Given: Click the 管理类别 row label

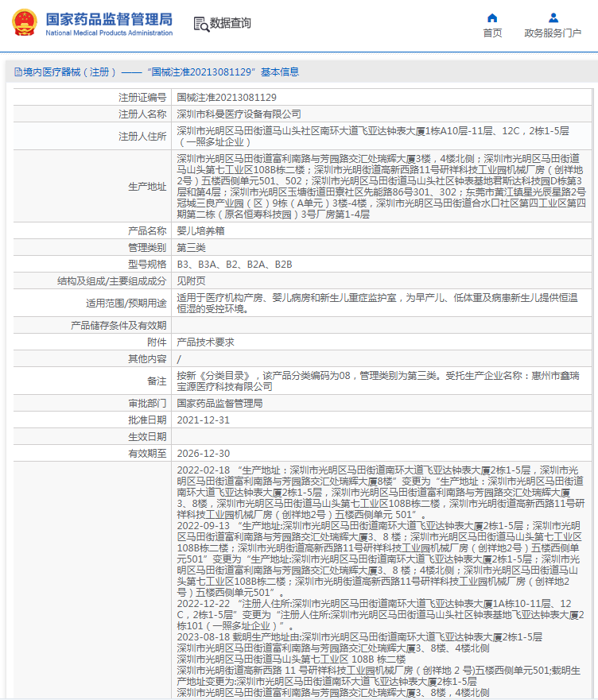Looking at the screenshot, I should tap(147, 248).
